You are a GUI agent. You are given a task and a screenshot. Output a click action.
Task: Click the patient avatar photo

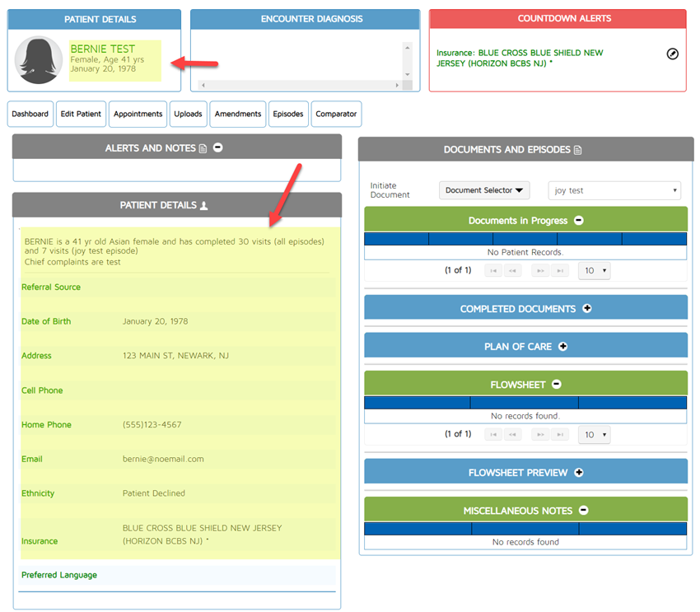point(39,60)
